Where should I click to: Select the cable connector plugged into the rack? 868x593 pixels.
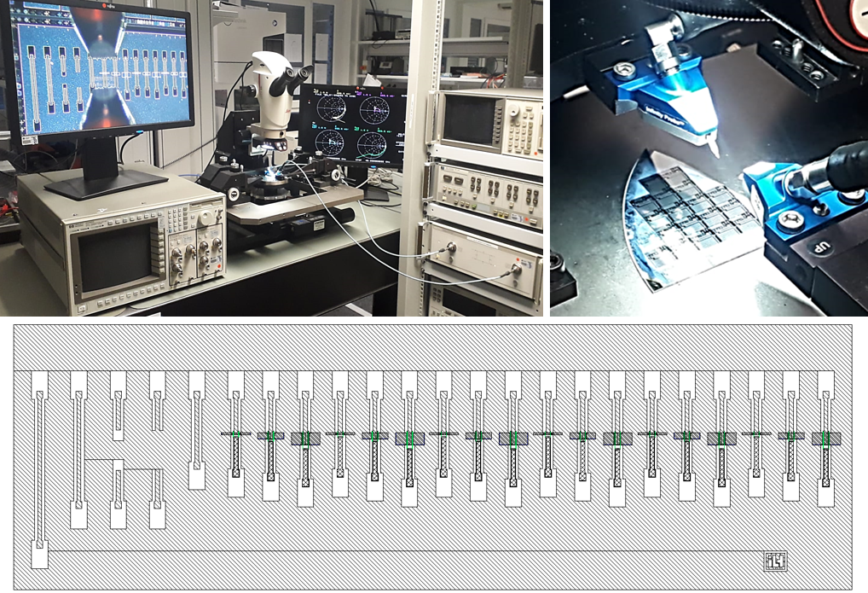tap(514, 270)
